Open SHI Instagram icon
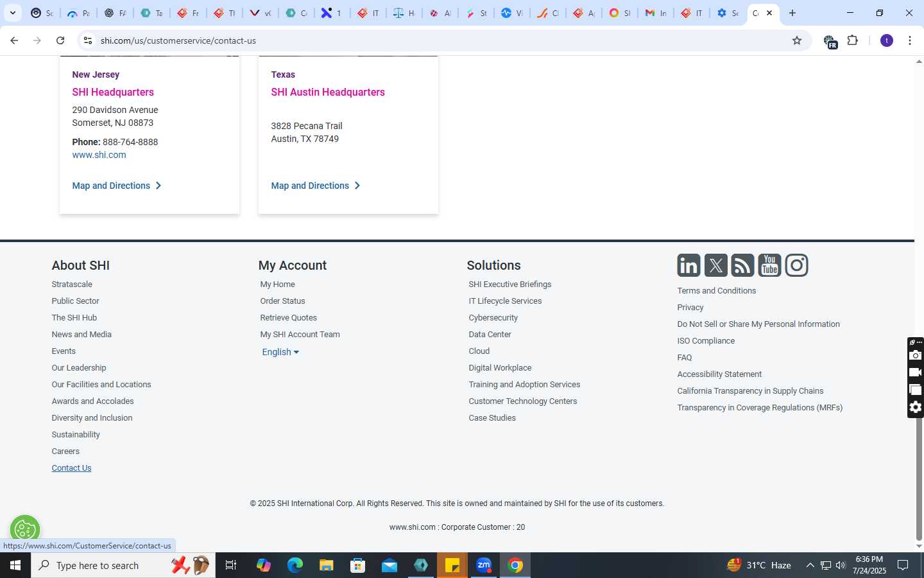 [796, 265]
